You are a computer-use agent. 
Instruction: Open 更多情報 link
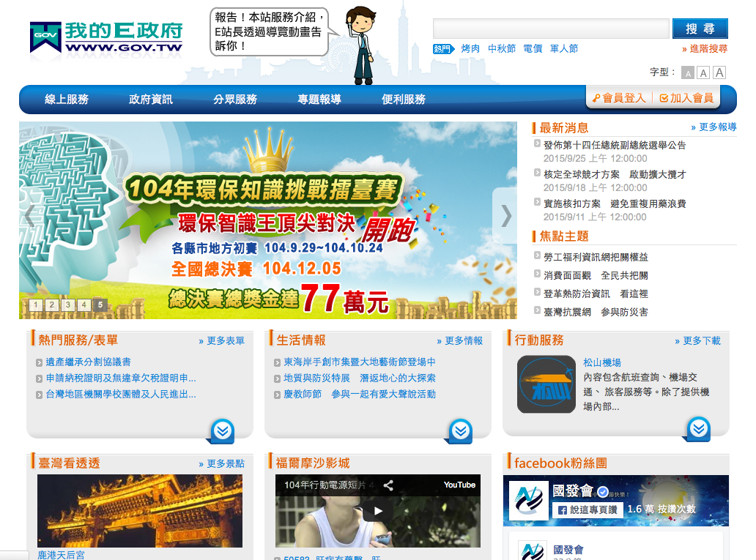point(460,340)
